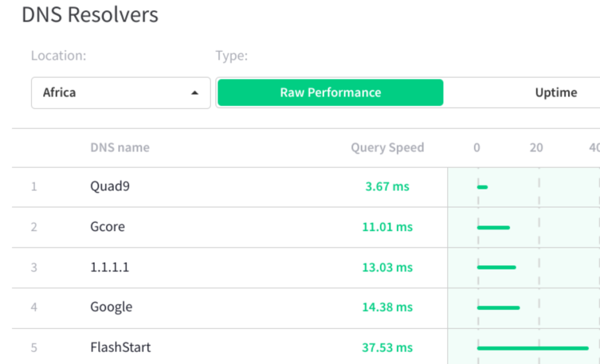Click the FlashStart resolver name
The height and width of the screenshot is (364, 600).
coord(120,348)
